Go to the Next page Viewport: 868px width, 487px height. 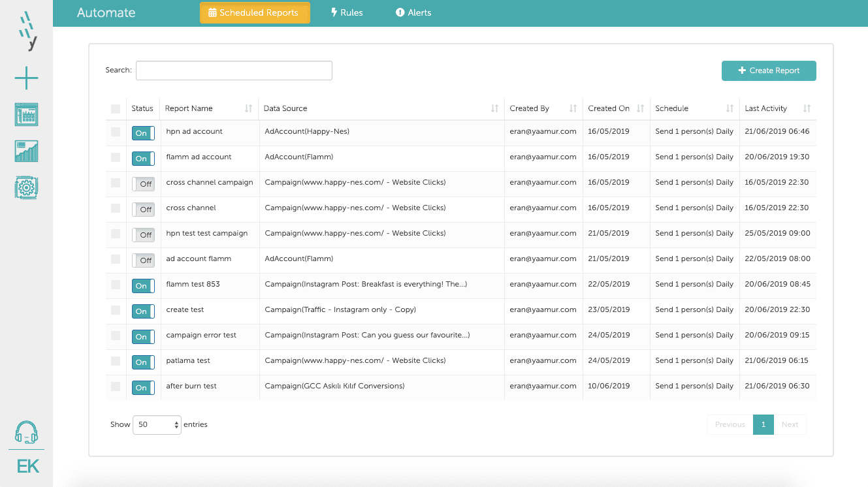tap(790, 424)
